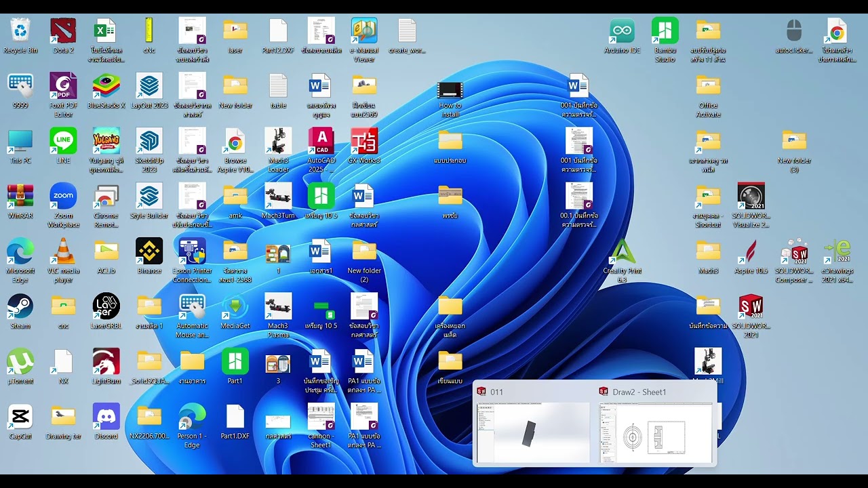The width and height of the screenshot is (868, 488).
Task: Select the amk folder
Action: (x=235, y=201)
